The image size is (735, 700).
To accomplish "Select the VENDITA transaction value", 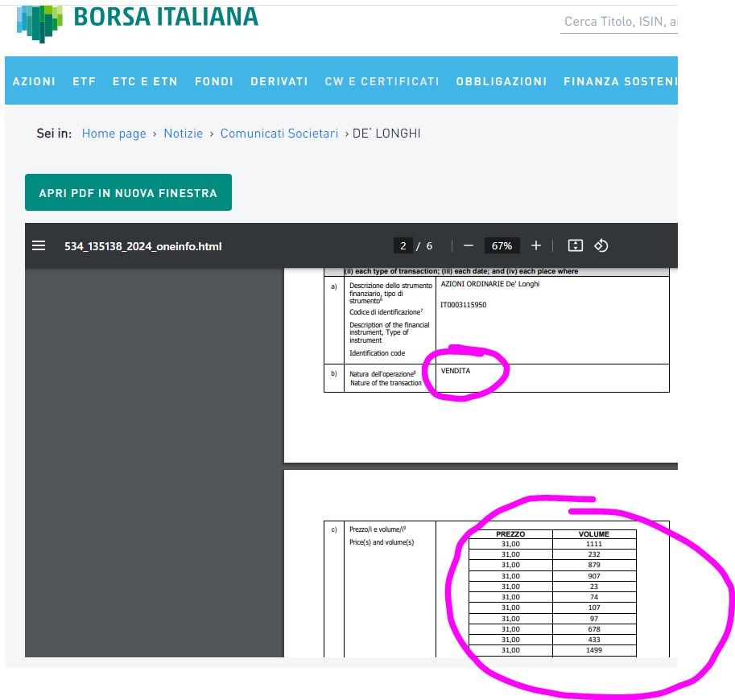I will click(x=456, y=371).
